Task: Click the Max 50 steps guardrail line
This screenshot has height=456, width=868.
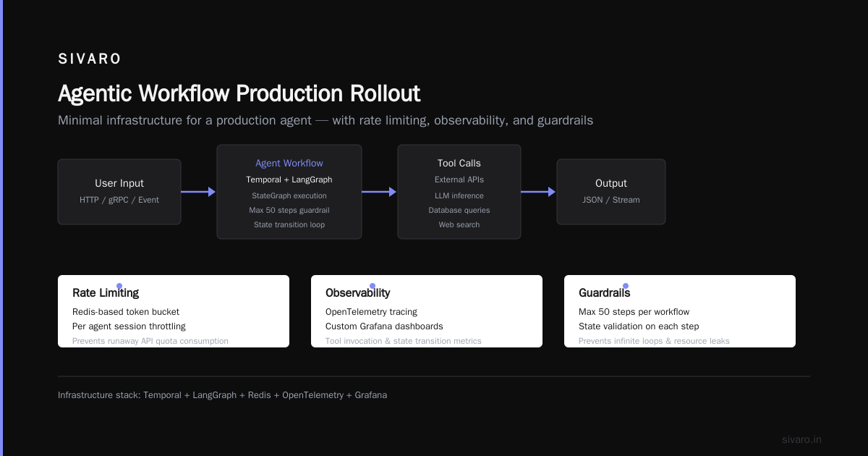Action: [x=289, y=210]
